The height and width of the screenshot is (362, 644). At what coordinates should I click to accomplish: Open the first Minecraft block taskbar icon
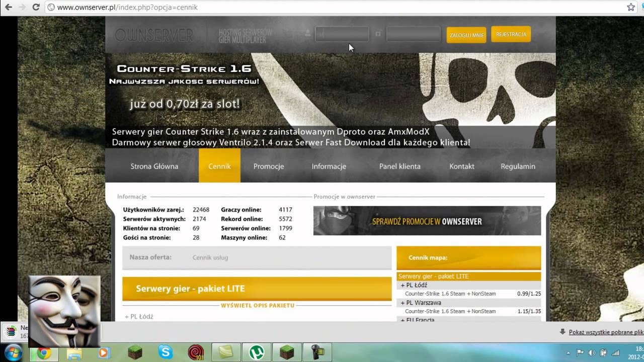pyautogui.click(x=135, y=353)
